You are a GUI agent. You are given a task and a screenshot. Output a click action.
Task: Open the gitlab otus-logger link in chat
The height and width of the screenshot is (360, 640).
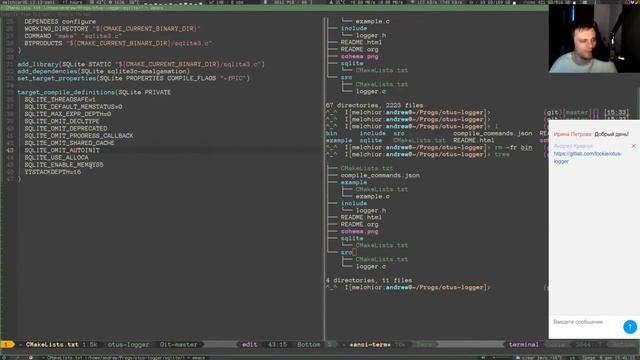point(587,157)
